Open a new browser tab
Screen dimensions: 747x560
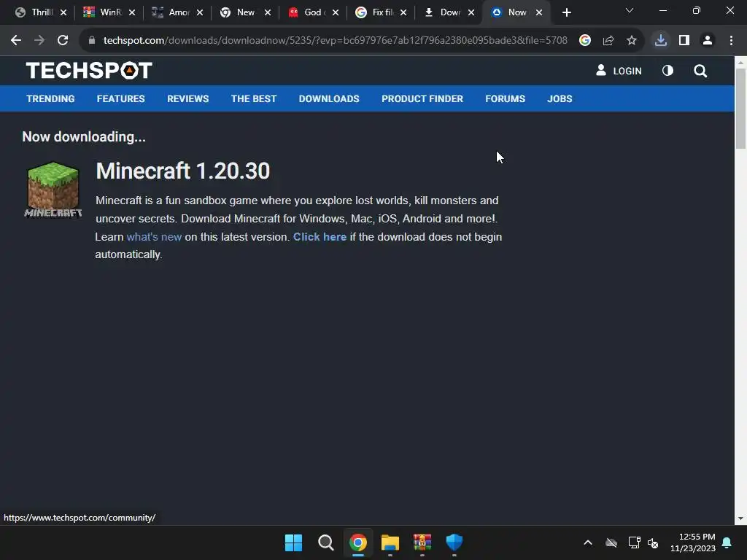click(566, 13)
